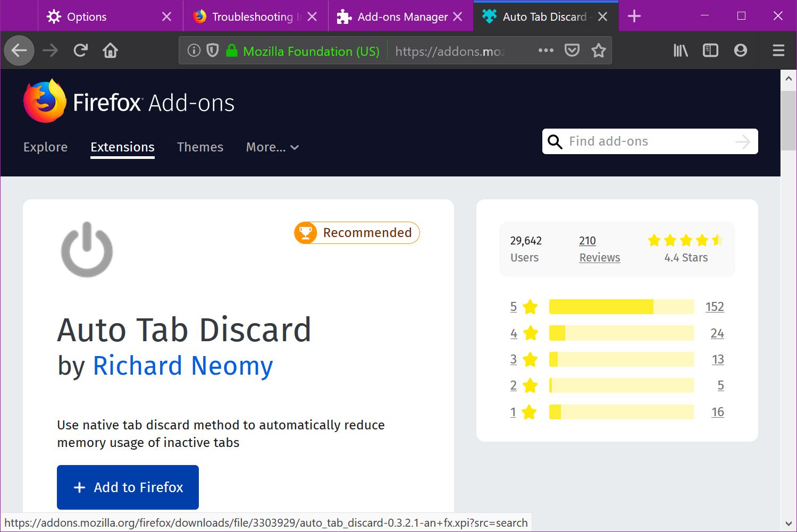Close the Auto Tab Discard tab
Screen dimensions: 797x532
[602, 17]
